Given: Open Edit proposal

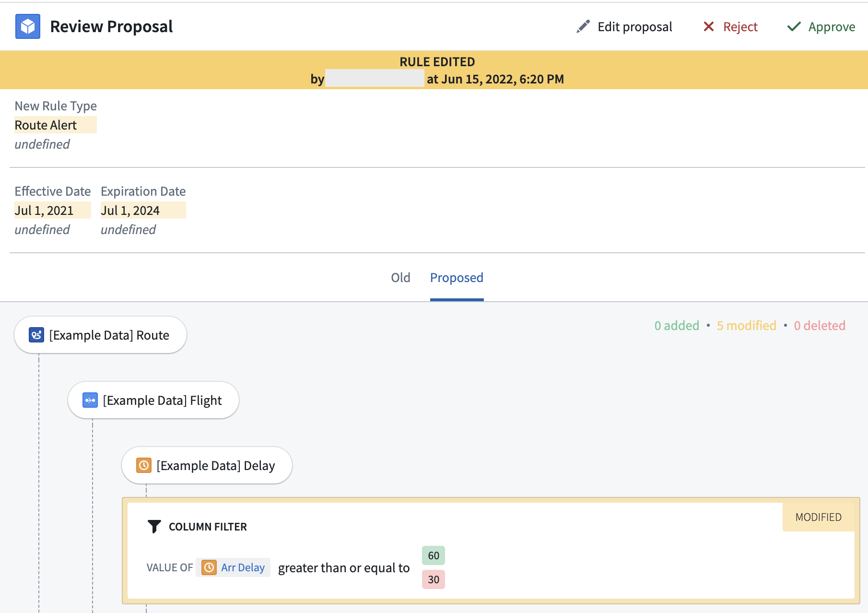Looking at the screenshot, I should 624,26.
